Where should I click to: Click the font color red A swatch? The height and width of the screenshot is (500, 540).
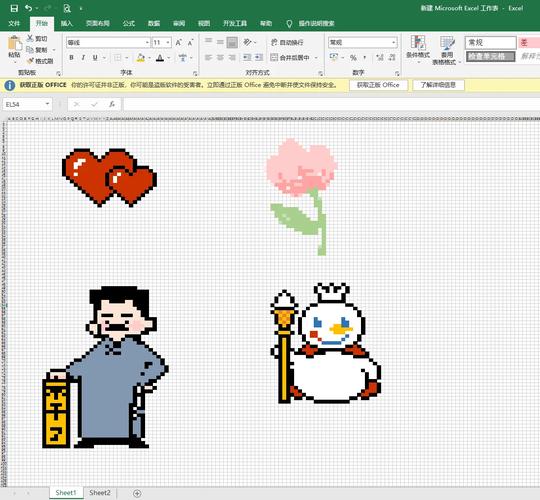160,58
